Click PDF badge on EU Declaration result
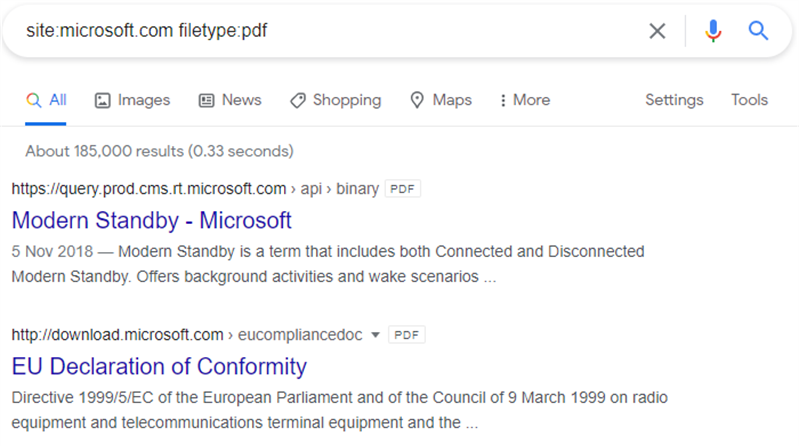This screenshot has height=447, width=799. click(406, 335)
